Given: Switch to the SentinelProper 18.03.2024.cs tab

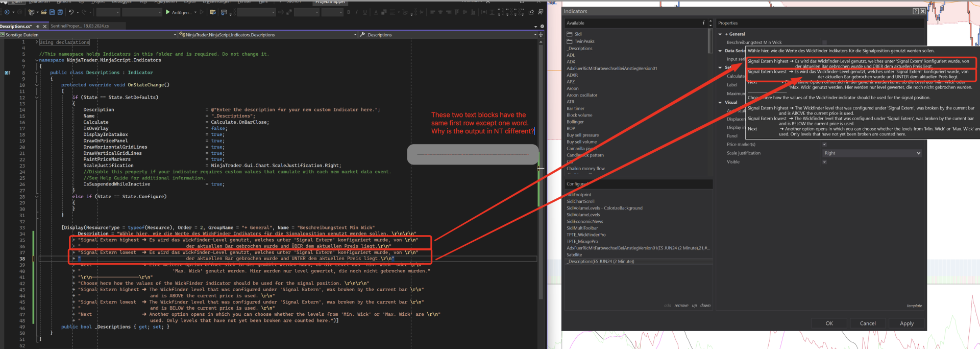Looking at the screenshot, I should pyautogui.click(x=80, y=26).
